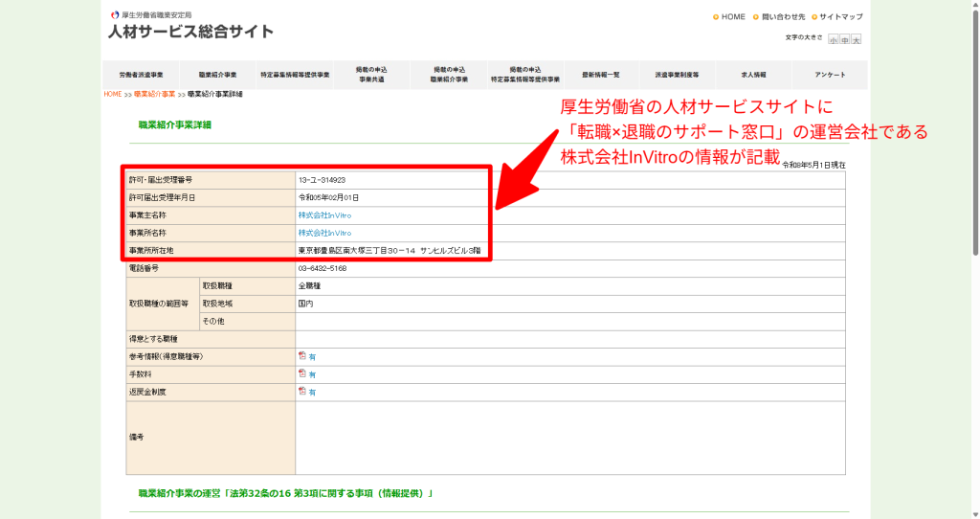The height and width of the screenshot is (519, 980).
Task: Click the 得意とする職種 label cell
Action: pos(211,339)
